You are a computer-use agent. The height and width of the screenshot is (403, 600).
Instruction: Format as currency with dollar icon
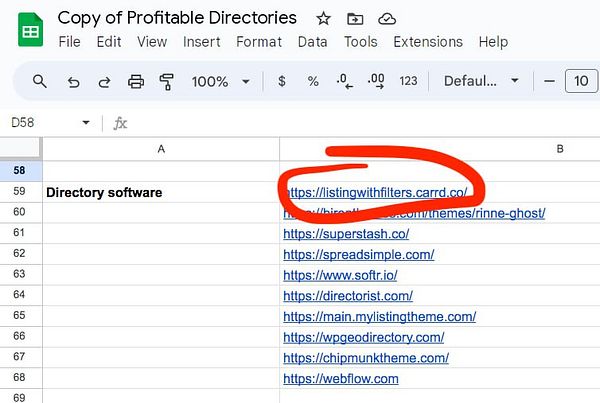click(282, 81)
